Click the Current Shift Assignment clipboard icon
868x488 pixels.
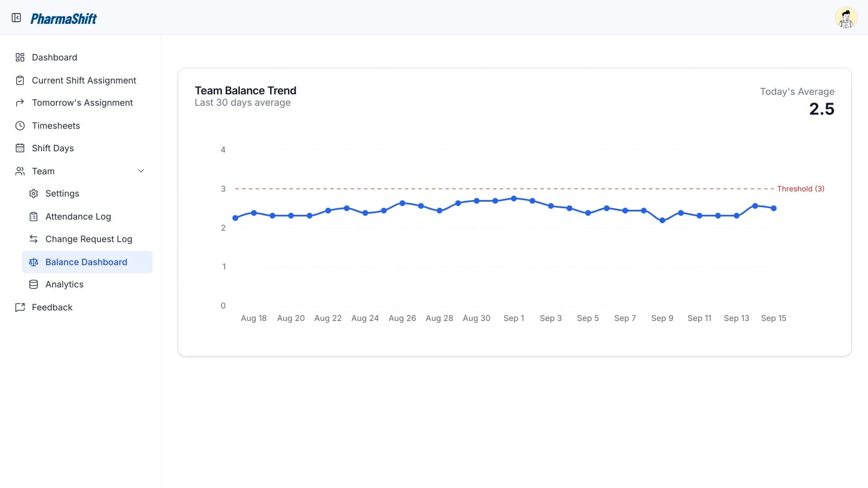[20, 80]
